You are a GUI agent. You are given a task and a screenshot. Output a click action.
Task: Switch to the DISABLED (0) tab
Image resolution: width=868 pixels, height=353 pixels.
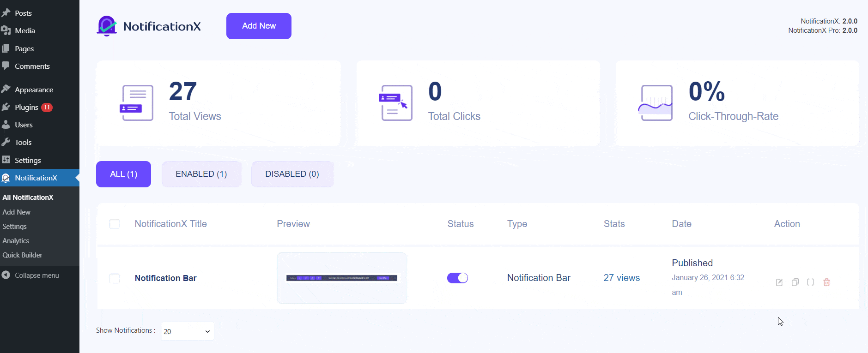292,174
